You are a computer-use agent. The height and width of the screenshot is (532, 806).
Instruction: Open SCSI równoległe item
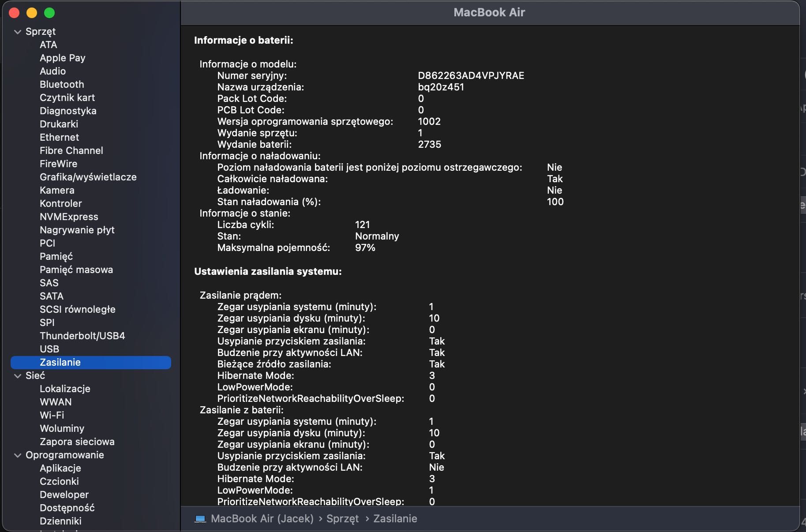[x=77, y=309]
